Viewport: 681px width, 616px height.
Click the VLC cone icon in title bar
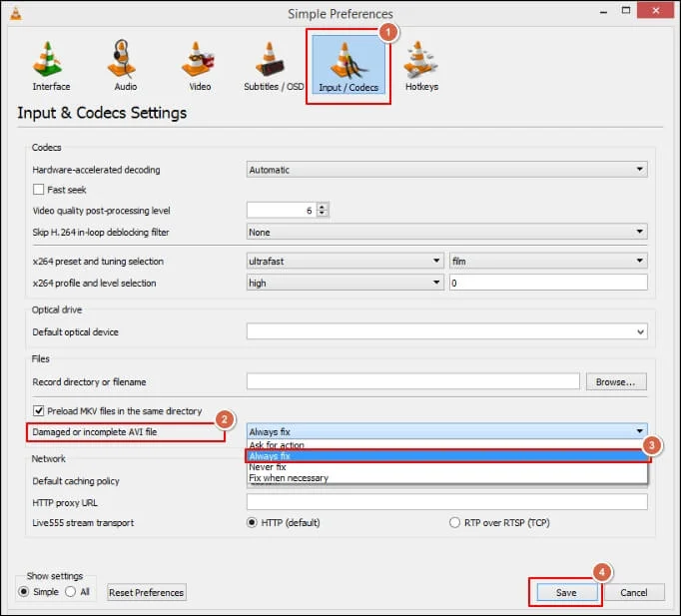coord(16,14)
